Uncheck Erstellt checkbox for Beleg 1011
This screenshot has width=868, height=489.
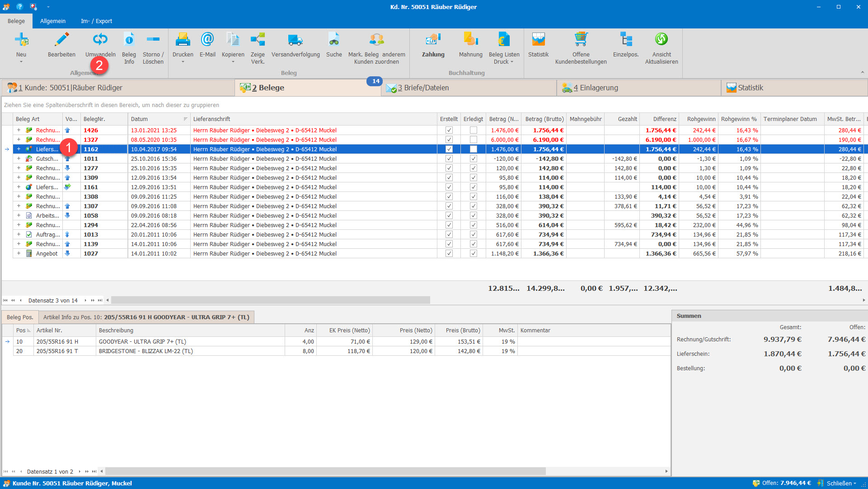click(449, 158)
